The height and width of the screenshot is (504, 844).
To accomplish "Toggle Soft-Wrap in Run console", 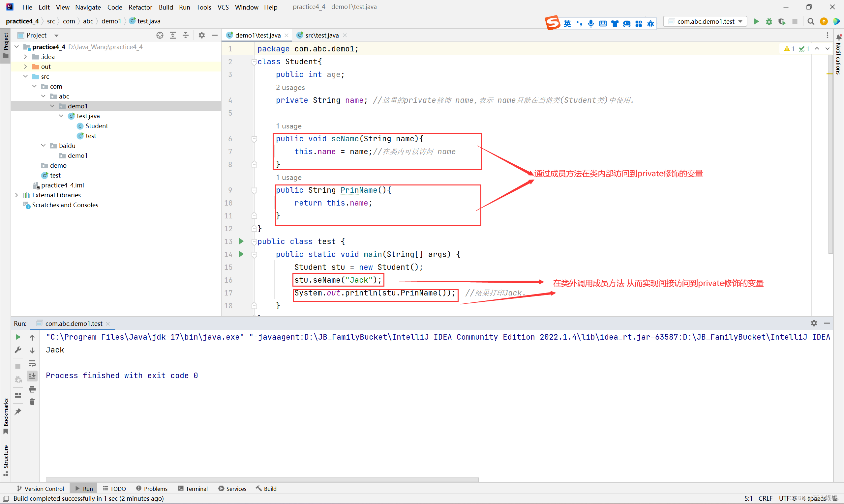I will [x=32, y=364].
